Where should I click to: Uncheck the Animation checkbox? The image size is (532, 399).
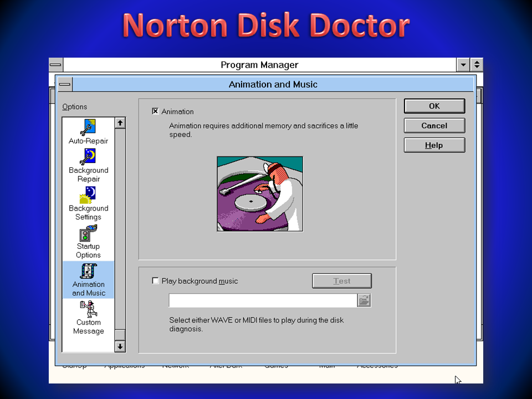pyautogui.click(x=155, y=111)
